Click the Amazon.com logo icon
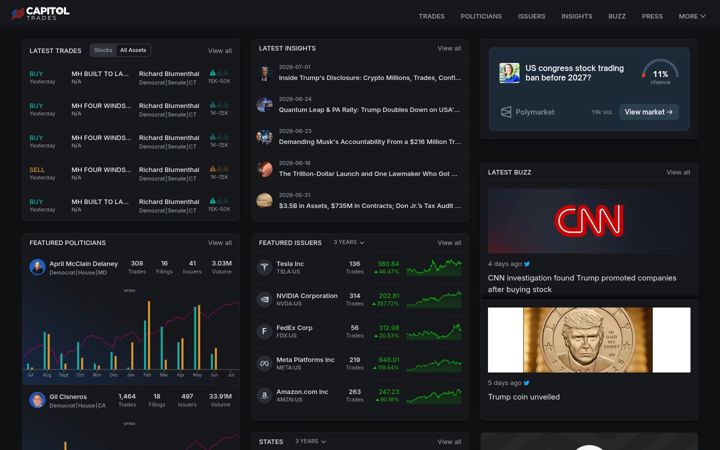The height and width of the screenshot is (450, 720). click(x=264, y=395)
